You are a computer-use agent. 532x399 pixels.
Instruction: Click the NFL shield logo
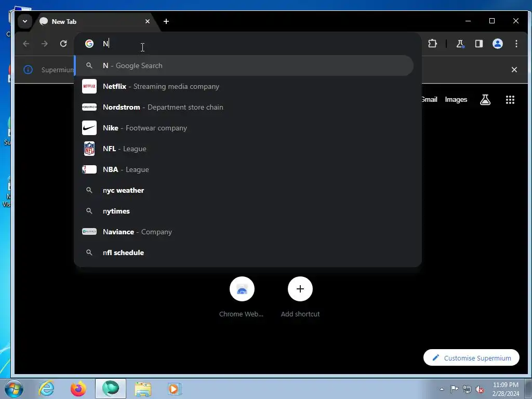pyautogui.click(x=89, y=149)
